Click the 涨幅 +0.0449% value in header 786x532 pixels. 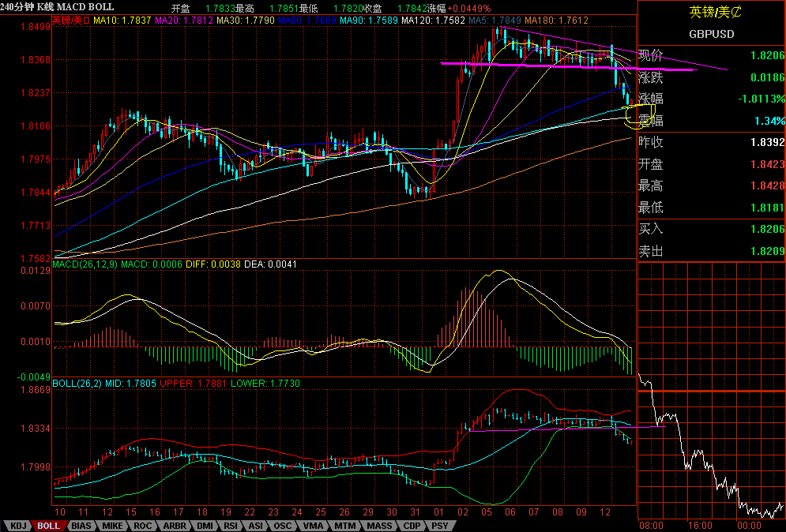tap(459, 9)
